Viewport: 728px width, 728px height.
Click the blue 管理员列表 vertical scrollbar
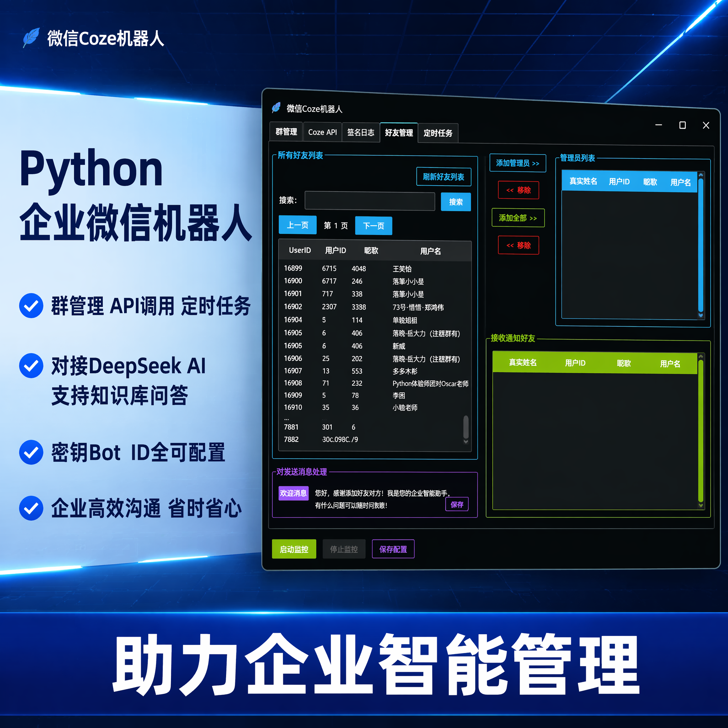point(701,245)
